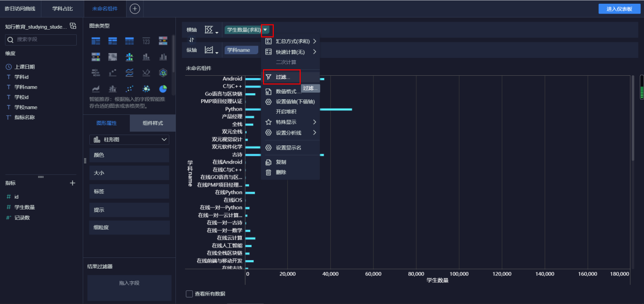
Task: Choose the gray map chart type icon
Action: coord(112,57)
